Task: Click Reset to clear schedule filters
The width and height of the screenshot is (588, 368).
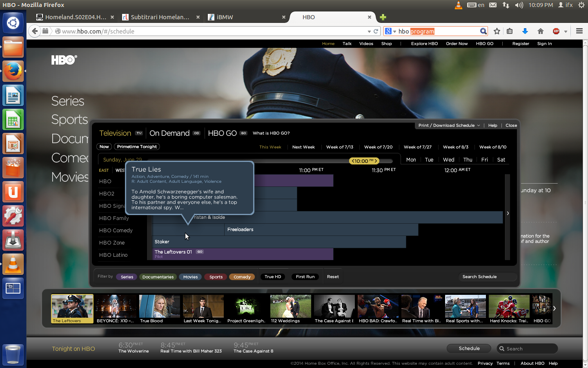Action: point(333,277)
